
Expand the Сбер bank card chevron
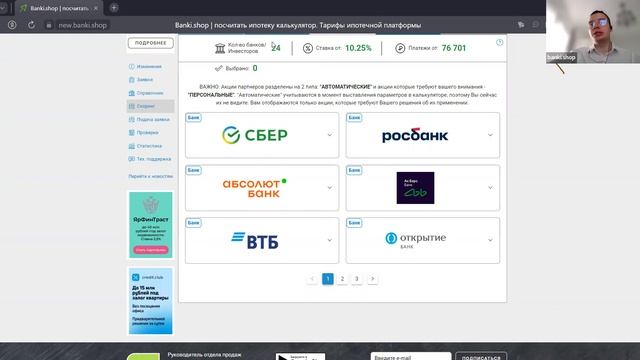(x=329, y=135)
